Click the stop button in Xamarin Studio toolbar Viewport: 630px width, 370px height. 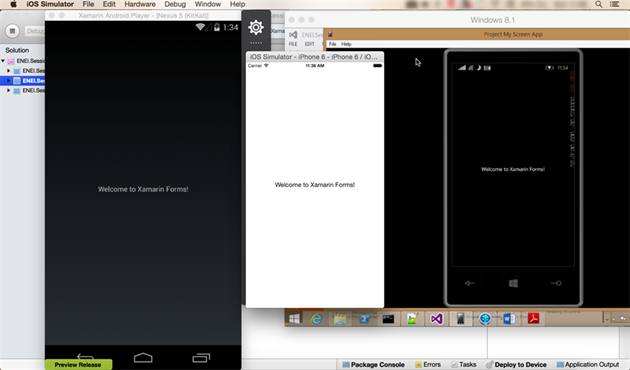tap(12, 31)
